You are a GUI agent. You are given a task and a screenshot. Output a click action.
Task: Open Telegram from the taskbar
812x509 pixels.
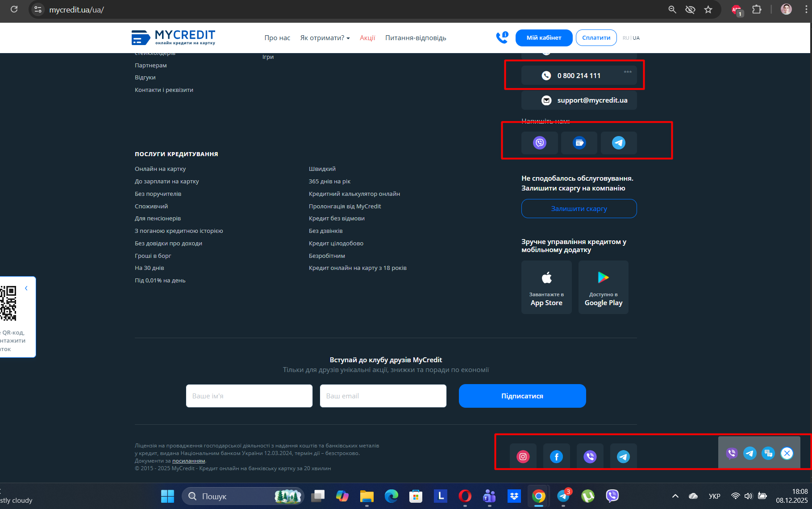tap(563, 496)
